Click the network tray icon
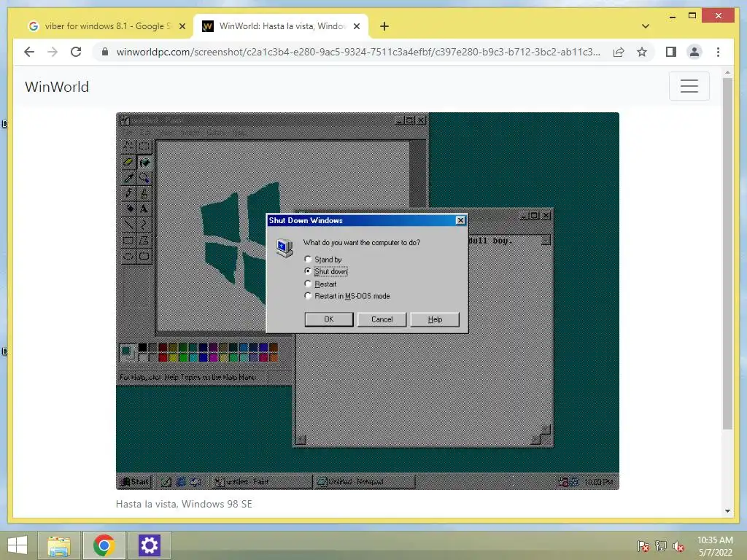747x560 pixels. [661, 546]
